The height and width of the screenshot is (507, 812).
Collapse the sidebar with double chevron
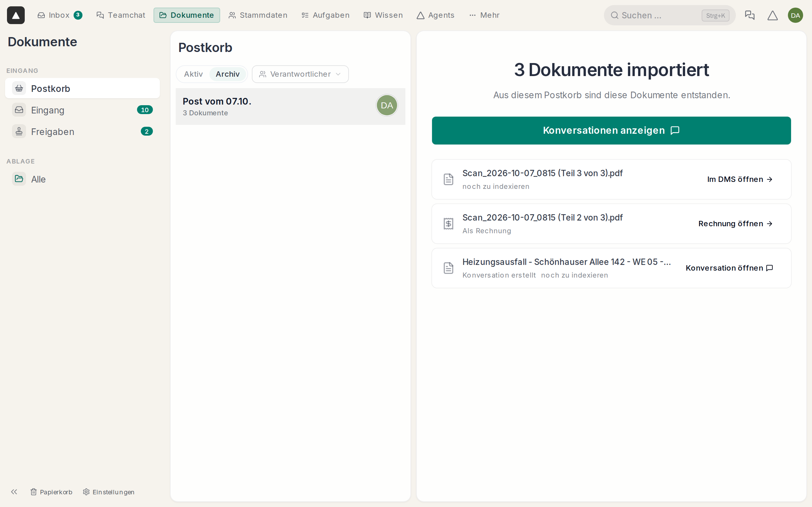coord(14,491)
